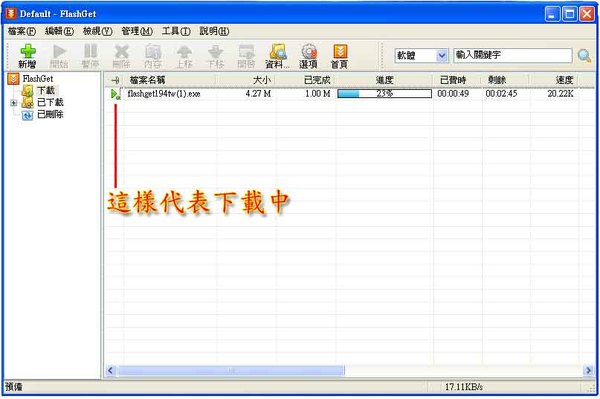Click the 內容 properties toolbar icon
The image size is (600, 399).
(x=153, y=56)
